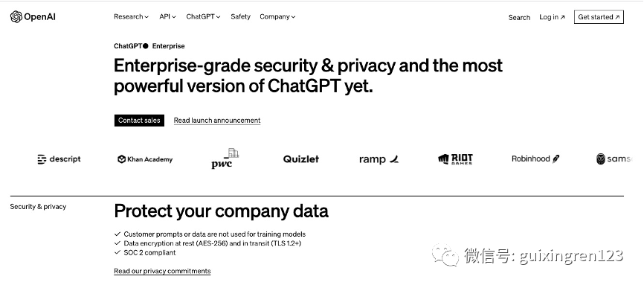Select the Khan Academy logo
The width and height of the screenshot is (644, 285).
(x=145, y=159)
